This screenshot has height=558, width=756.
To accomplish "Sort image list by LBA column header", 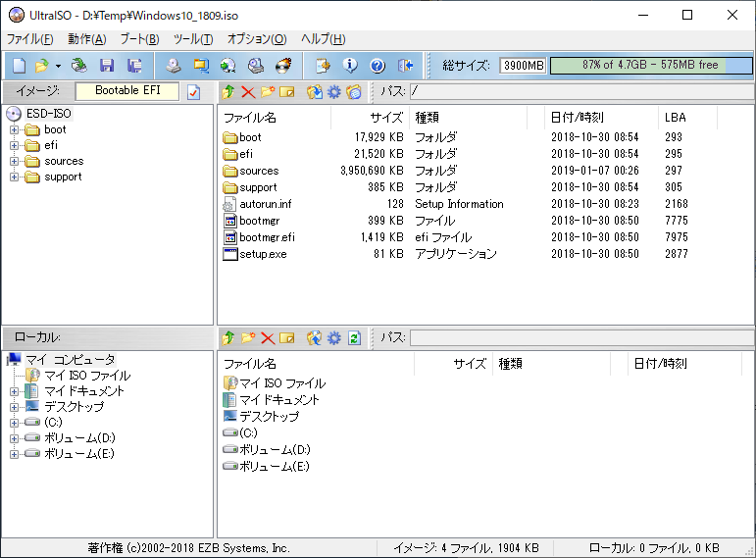I will (687, 118).
